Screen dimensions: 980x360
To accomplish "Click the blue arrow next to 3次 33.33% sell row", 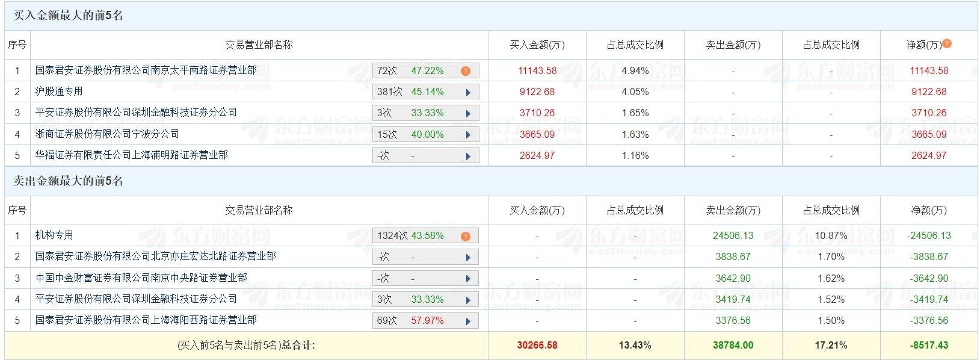I will pos(470,299).
